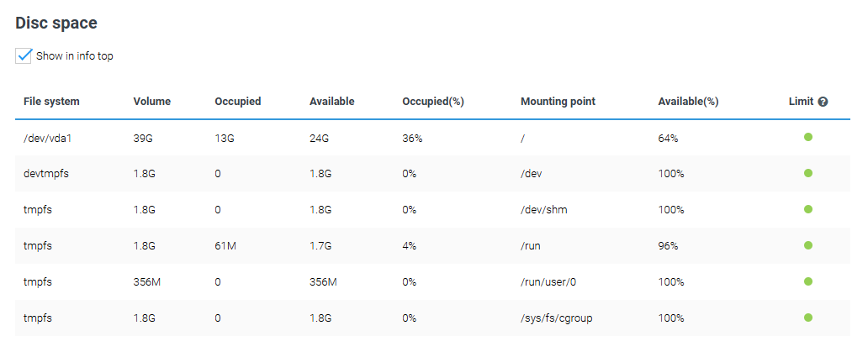Image resolution: width=868 pixels, height=357 pixels.
Task: Click the Show in info top label
Action: pos(75,55)
